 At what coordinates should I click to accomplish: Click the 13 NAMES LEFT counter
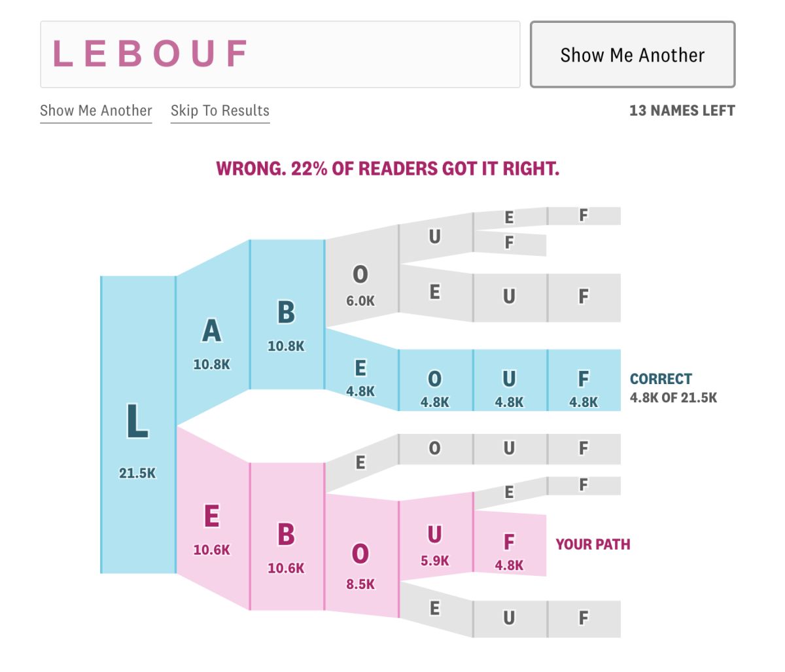click(x=682, y=111)
